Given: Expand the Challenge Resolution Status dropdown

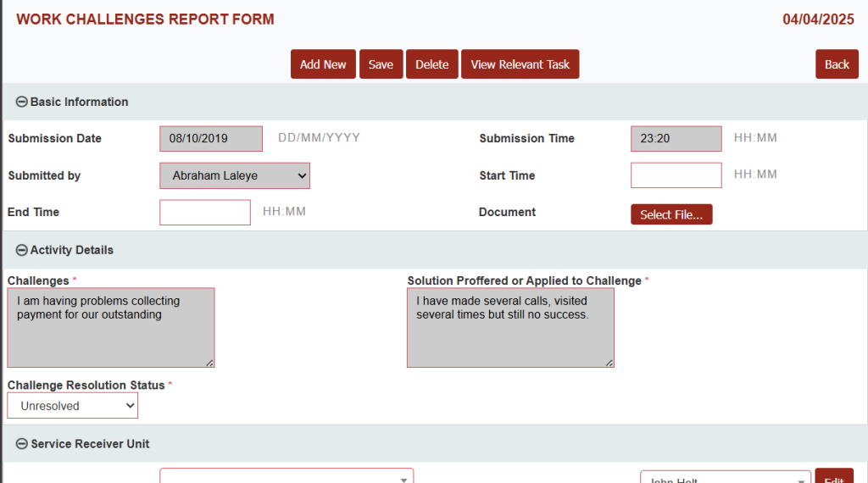Looking at the screenshot, I should (73, 406).
